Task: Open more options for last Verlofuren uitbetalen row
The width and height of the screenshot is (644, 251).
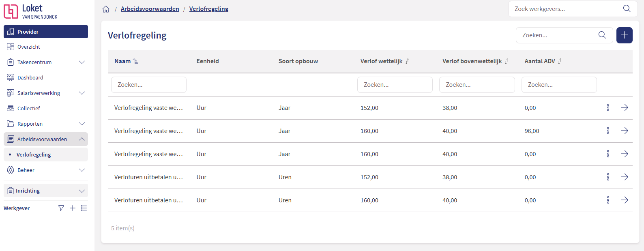Action: pyautogui.click(x=608, y=200)
